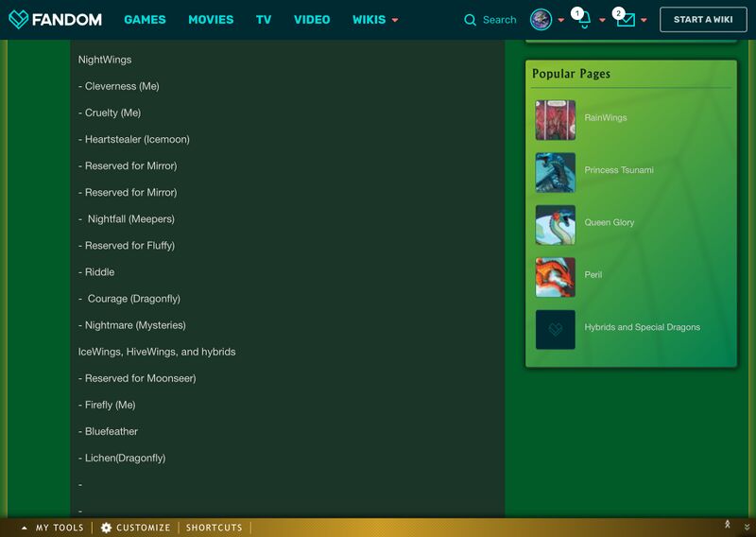Open the Peril thumbnail image
The image size is (756, 537).
pos(555,277)
